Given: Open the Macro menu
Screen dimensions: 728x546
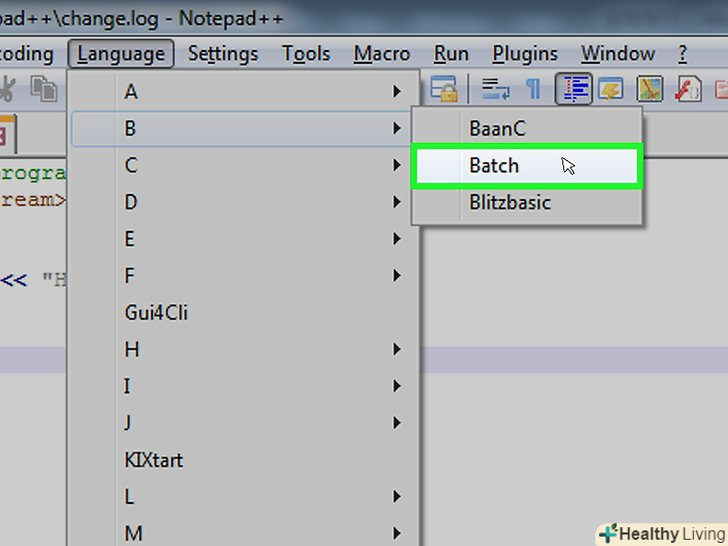Looking at the screenshot, I should (x=382, y=54).
